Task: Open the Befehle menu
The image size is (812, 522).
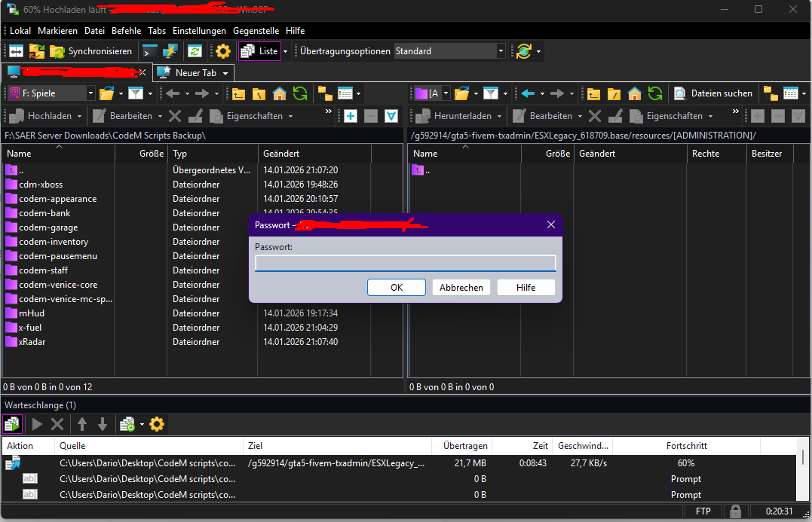Action: (126, 31)
